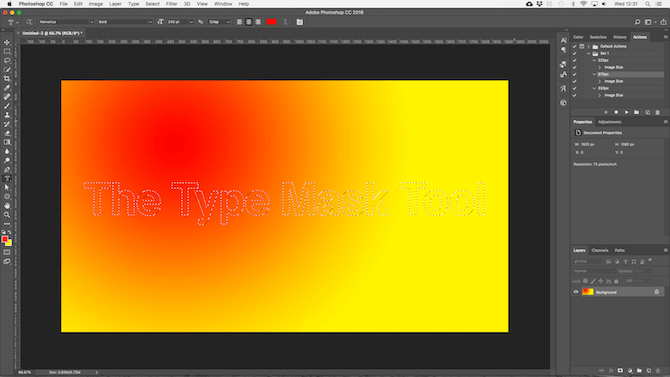Switch to the Channels tab
Screen dimensions: 670x377
click(x=599, y=250)
